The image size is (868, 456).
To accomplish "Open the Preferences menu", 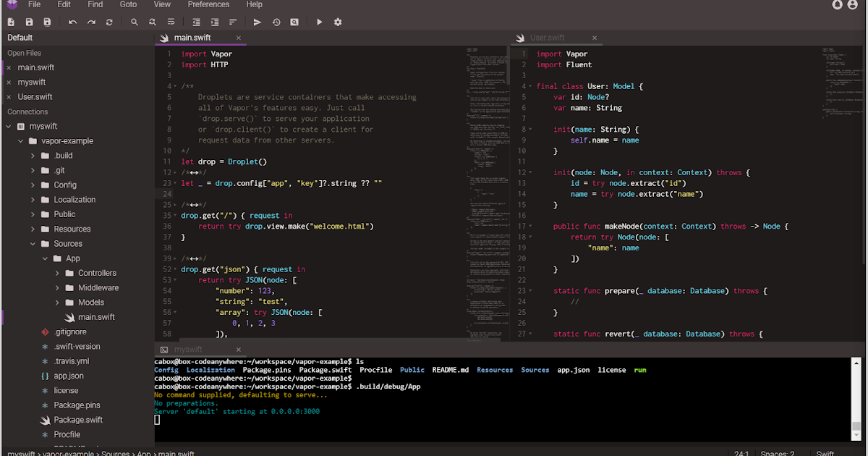I will [x=208, y=4].
